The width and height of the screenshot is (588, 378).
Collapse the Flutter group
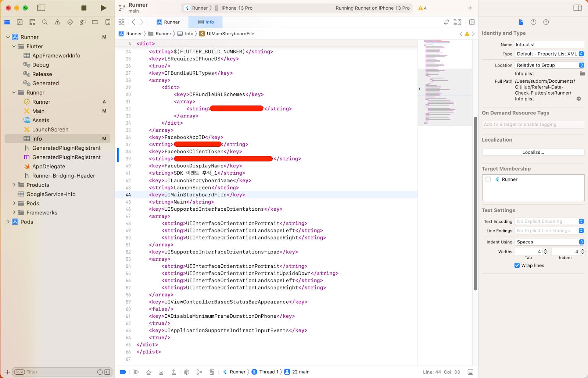(14, 46)
